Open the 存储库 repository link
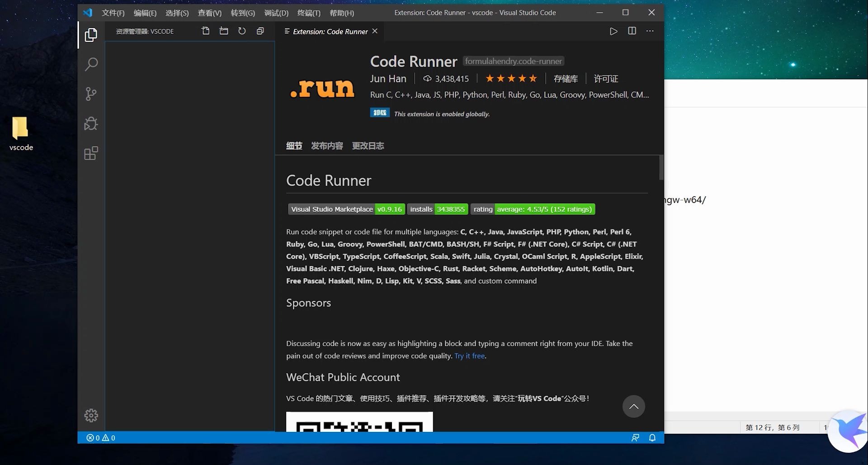868x465 pixels. click(566, 79)
